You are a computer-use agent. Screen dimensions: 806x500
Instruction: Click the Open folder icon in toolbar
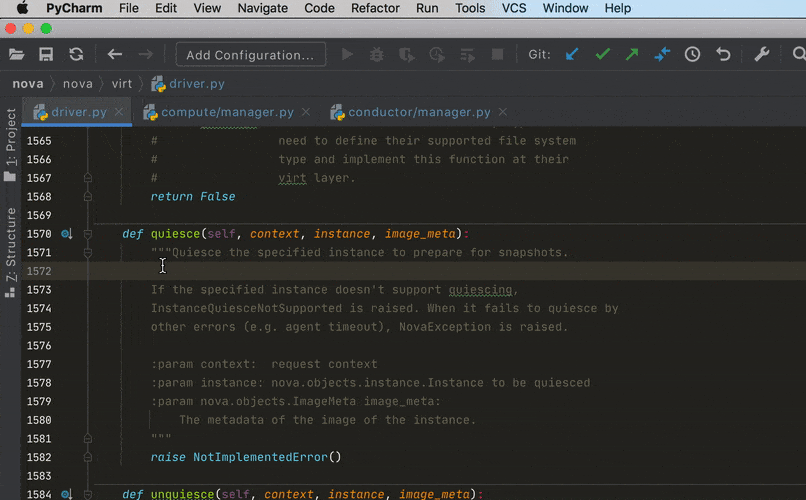(17, 55)
